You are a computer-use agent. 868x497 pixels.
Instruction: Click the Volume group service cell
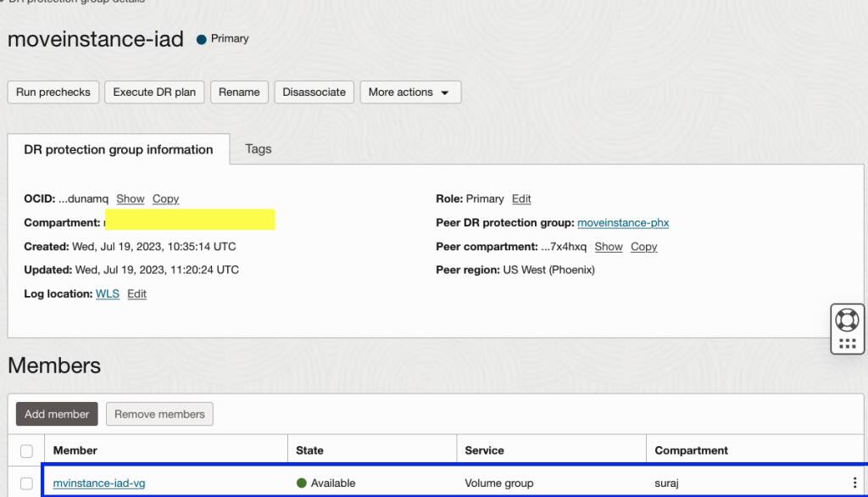(499, 483)
